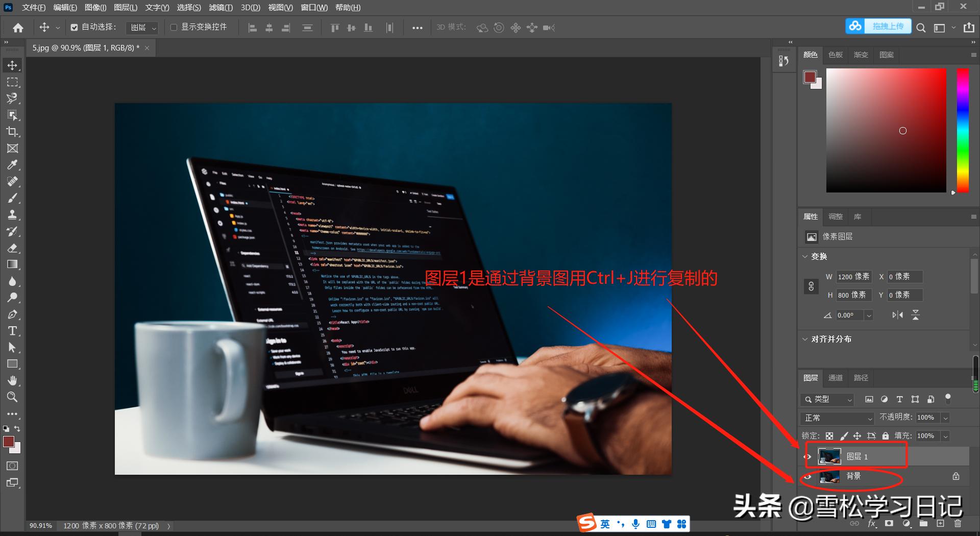Toggle visibility of 图层 1
The image size is (980, 536).
tap(807, 457)
